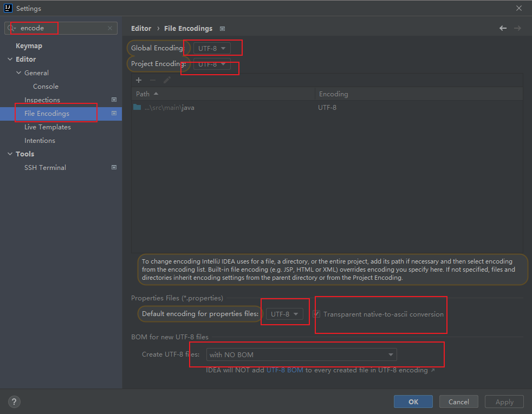This screenshot has height=414, width=532.
Task: Open help with the question mark button
Action: pos(14,402)
